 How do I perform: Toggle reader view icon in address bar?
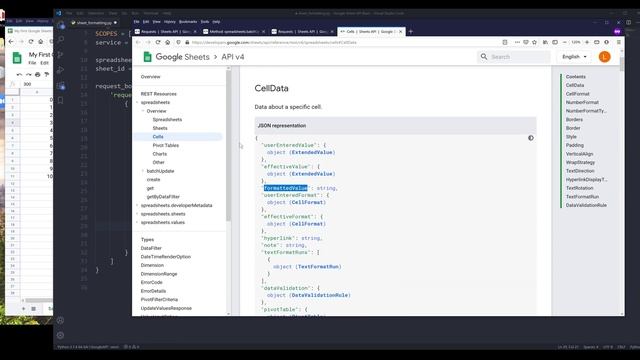click(x=505, y=42)
